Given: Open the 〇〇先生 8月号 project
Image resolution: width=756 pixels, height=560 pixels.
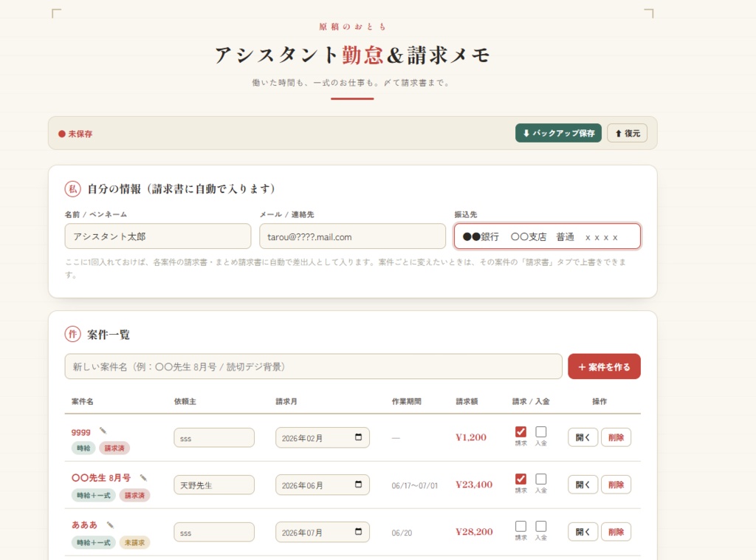Looking at the screenshot, I should [x=583, y=485].
